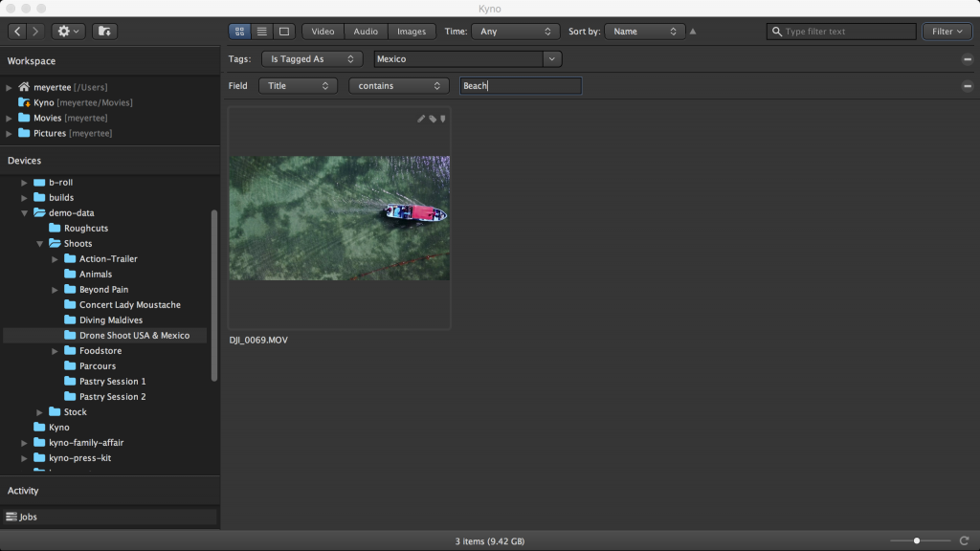Remove the Tags filter row with minus button
The width and height of the screenshot is (980, 551).
click(x=966, y=58)
